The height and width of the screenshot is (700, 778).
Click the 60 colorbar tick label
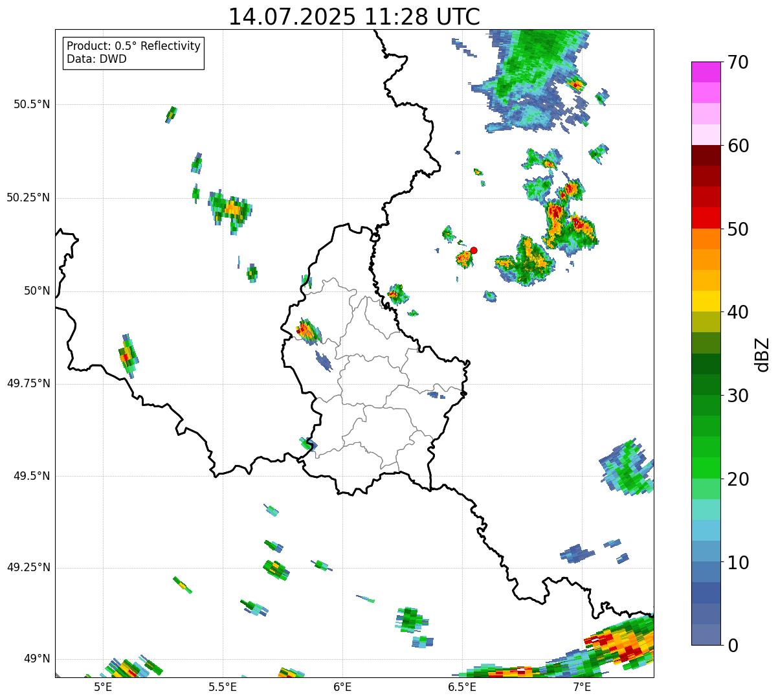(x=737, y=146)
